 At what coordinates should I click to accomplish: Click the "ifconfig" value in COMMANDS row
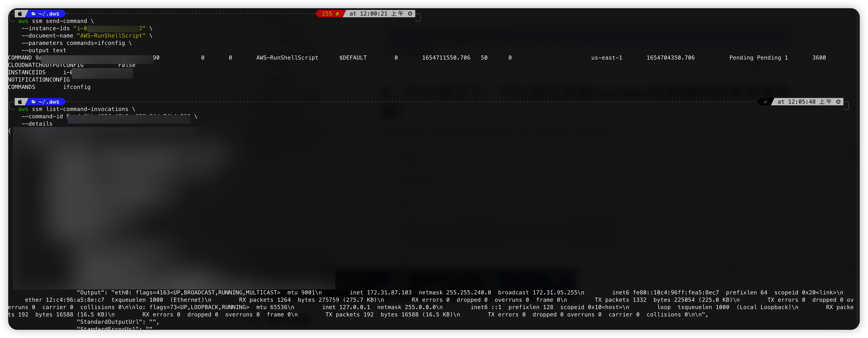[x=77, y=87]
